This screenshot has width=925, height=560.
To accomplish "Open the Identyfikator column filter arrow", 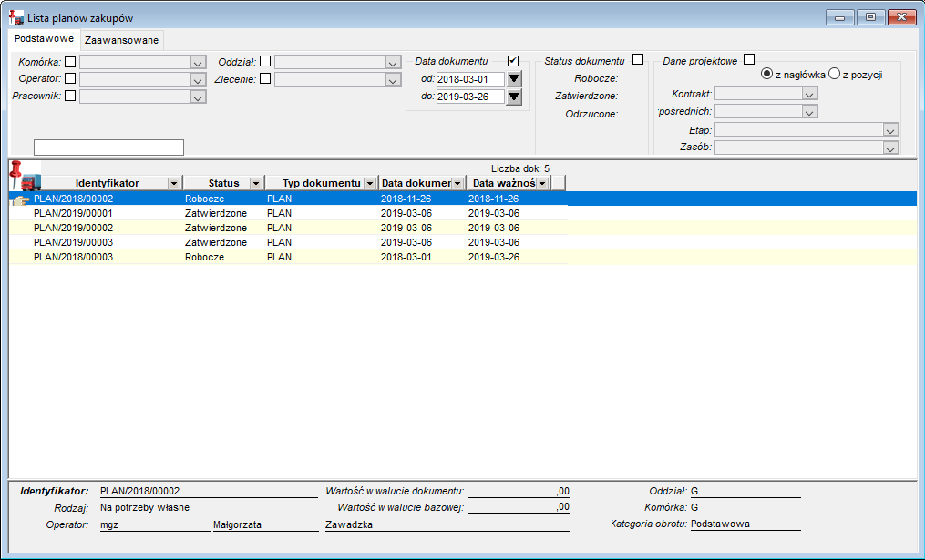I will tap(174, 183).
